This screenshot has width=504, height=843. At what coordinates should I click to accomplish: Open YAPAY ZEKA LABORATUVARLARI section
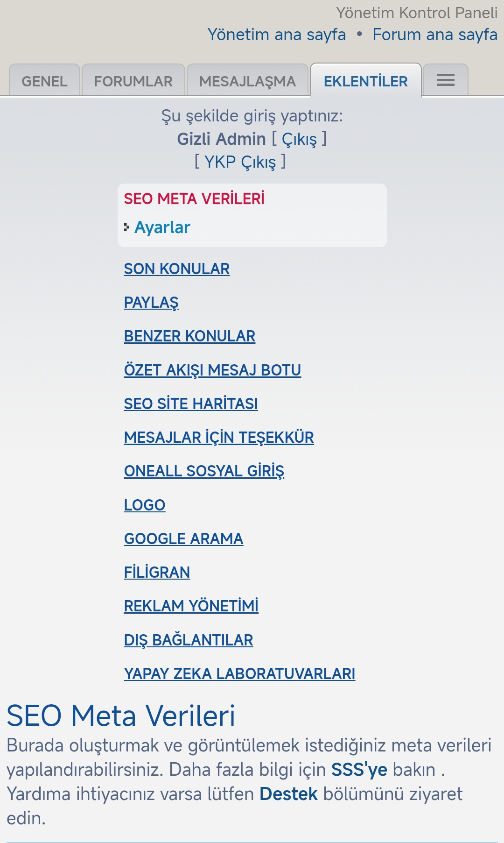(x=239, y=674)
